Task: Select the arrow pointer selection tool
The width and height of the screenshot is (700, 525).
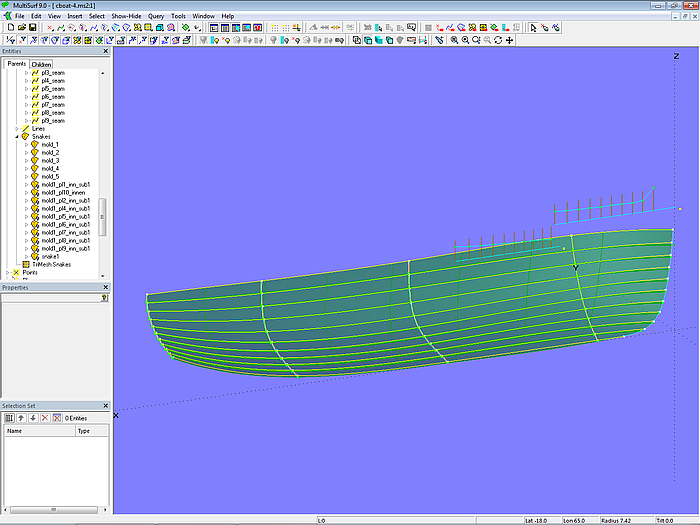Action: [x=533, y=28]
